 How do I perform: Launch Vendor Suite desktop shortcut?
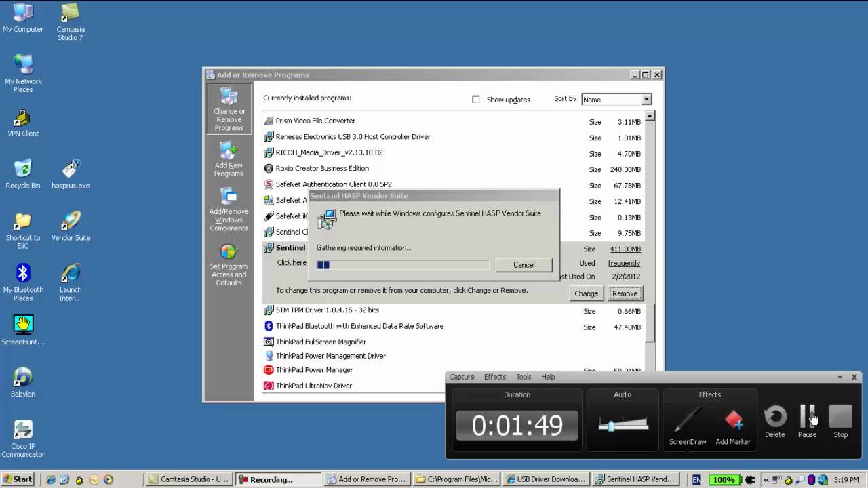[71, 226]
